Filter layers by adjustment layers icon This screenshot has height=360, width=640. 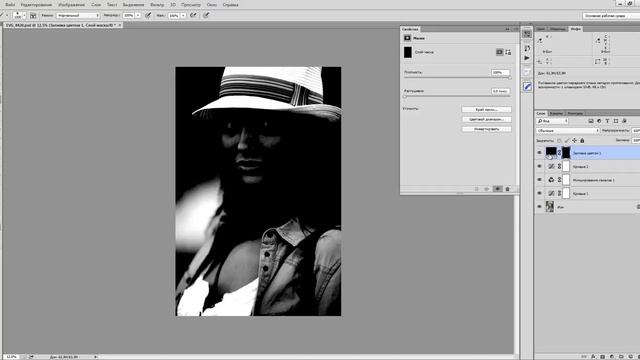pos(599,121)
